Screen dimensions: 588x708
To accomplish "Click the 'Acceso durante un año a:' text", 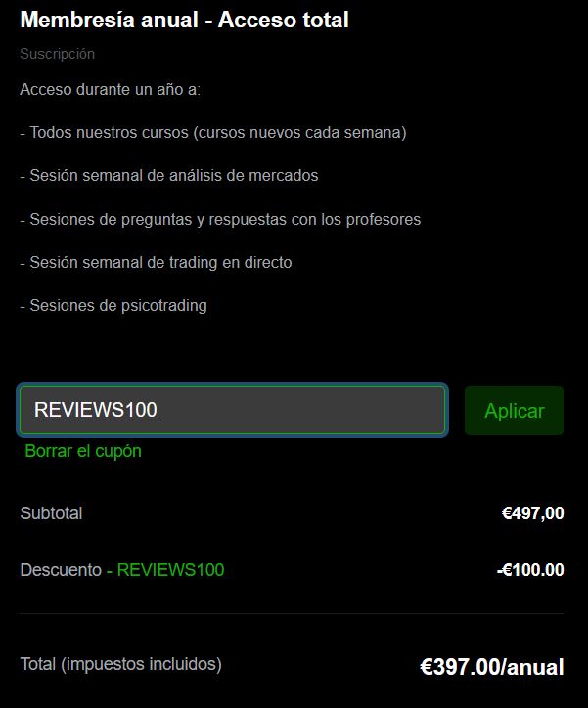I will pos(110,90).
